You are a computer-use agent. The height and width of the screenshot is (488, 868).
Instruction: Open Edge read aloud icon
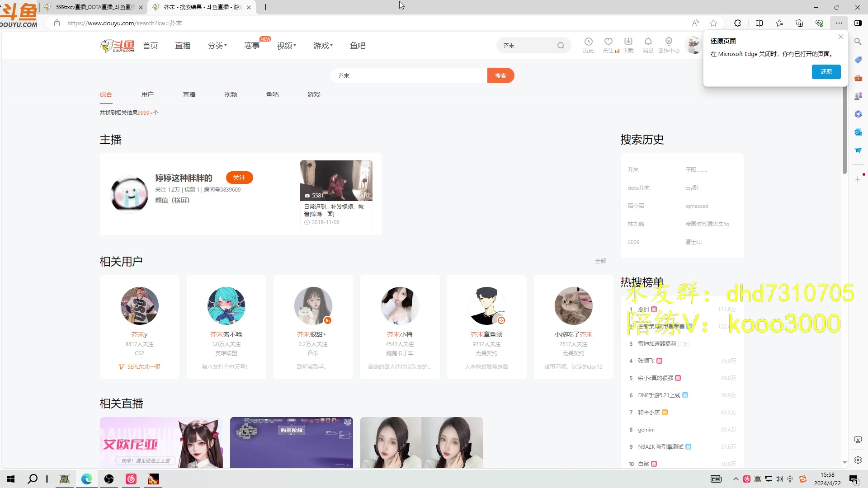pyautogui.click(x=695, y=23)
